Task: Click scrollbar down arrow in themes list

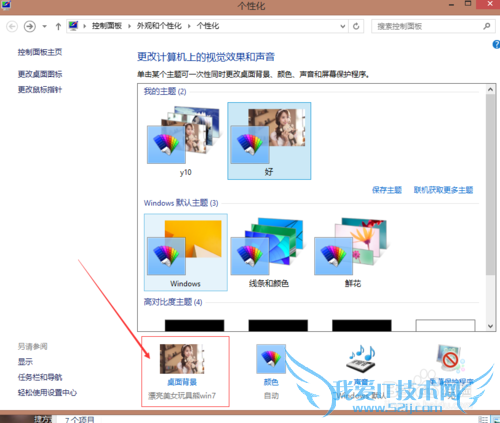Action: pos(490,326)
